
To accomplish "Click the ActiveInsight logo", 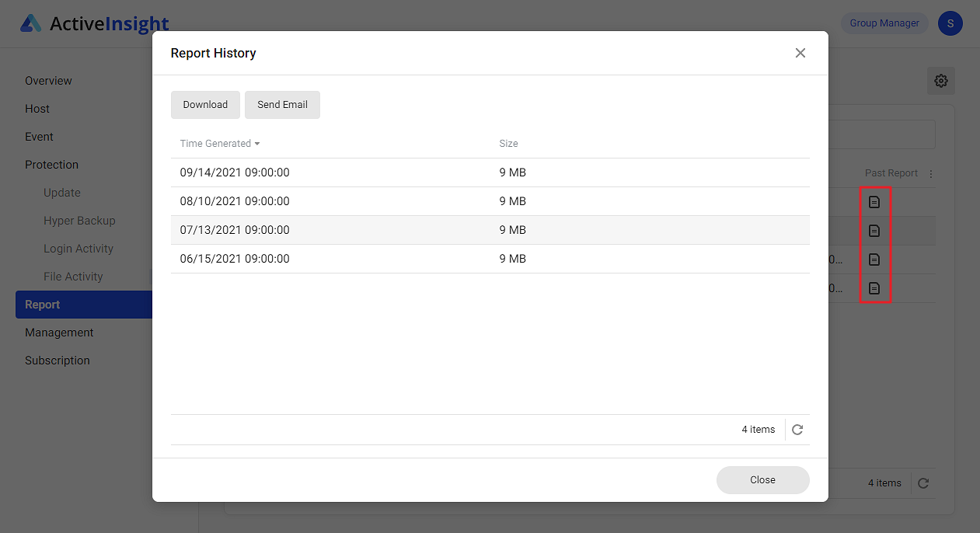I will click(93, 23).
